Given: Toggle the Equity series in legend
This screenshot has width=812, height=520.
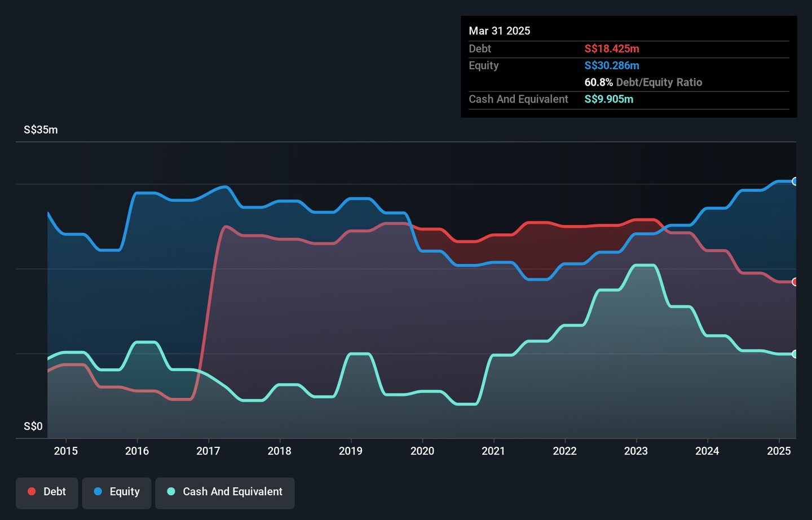Looking at the screenshot, I should 117,492.
